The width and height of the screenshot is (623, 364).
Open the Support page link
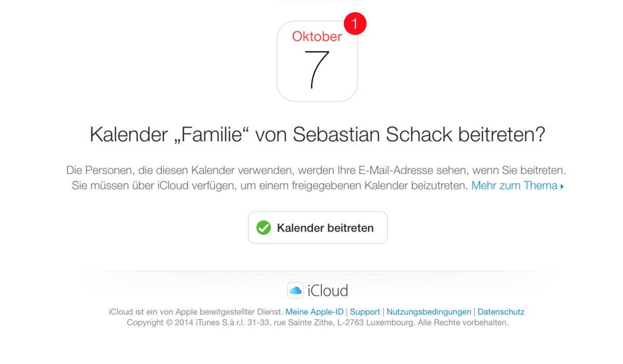[365, 312]
